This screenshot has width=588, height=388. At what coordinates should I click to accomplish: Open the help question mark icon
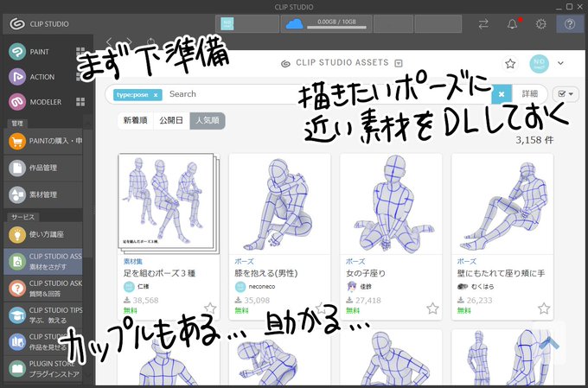(570, 24)
